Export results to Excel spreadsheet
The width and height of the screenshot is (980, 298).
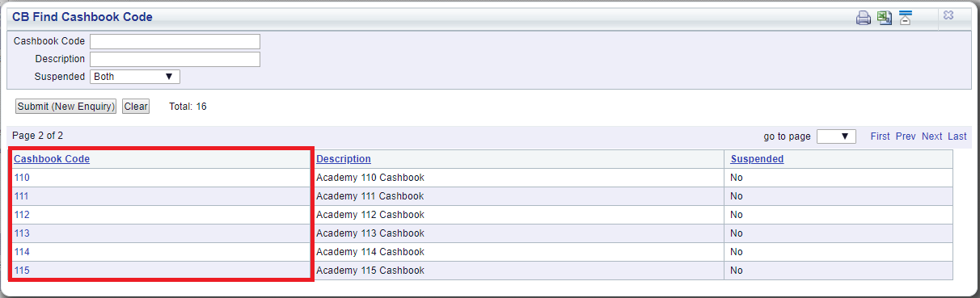click(x=885, y=18)
